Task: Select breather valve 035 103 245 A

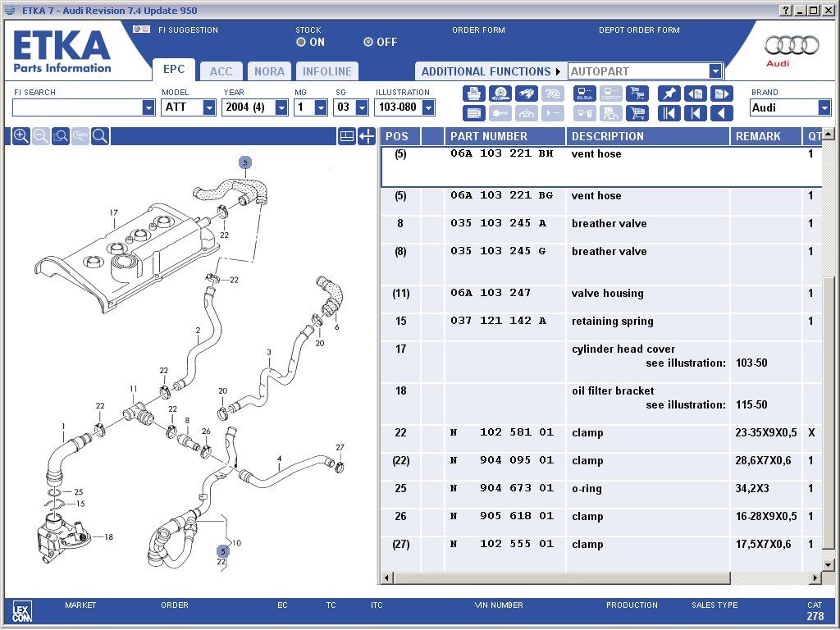Action: [x=601, y=230]
